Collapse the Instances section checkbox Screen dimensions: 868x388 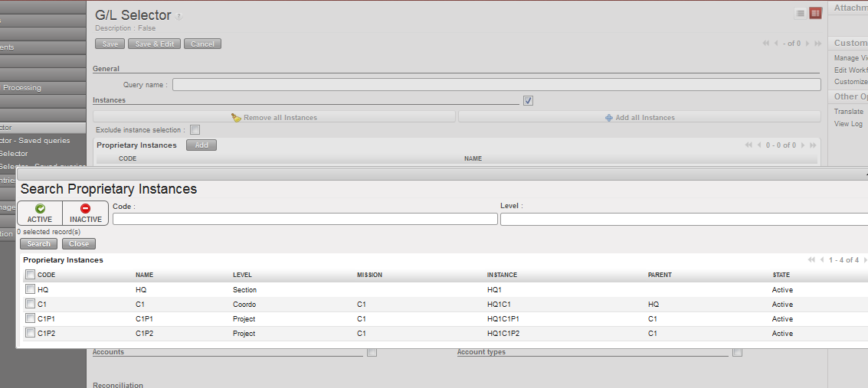tap(528, 100)
